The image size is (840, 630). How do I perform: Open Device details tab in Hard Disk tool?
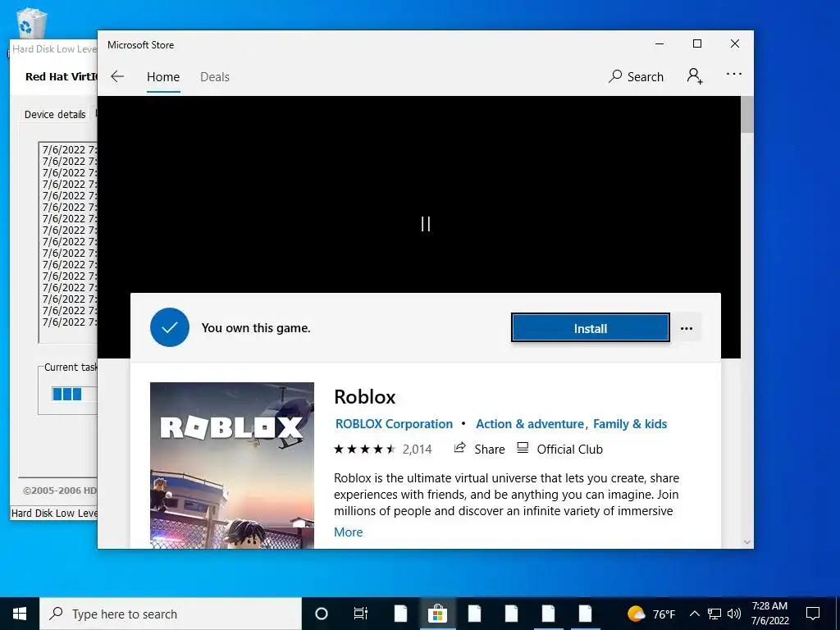click(x=55, y=114)
